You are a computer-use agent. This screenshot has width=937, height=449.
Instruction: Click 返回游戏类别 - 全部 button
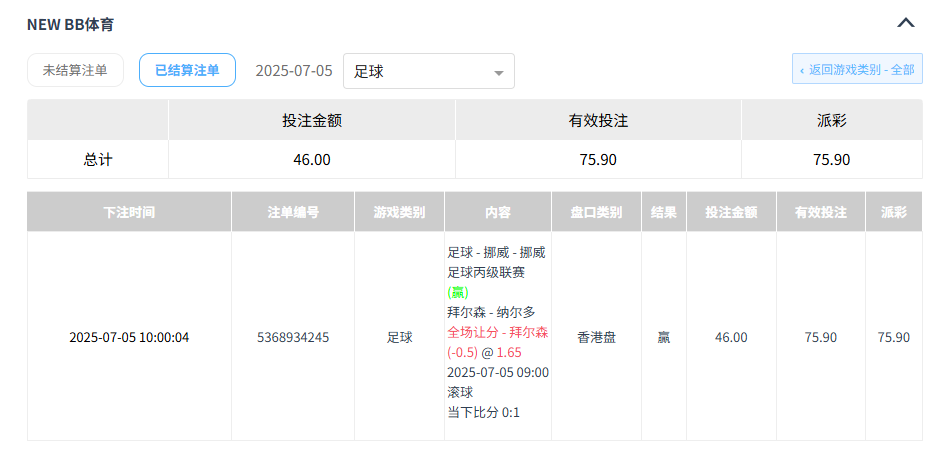pyautogui.click(x=857, y=70)
